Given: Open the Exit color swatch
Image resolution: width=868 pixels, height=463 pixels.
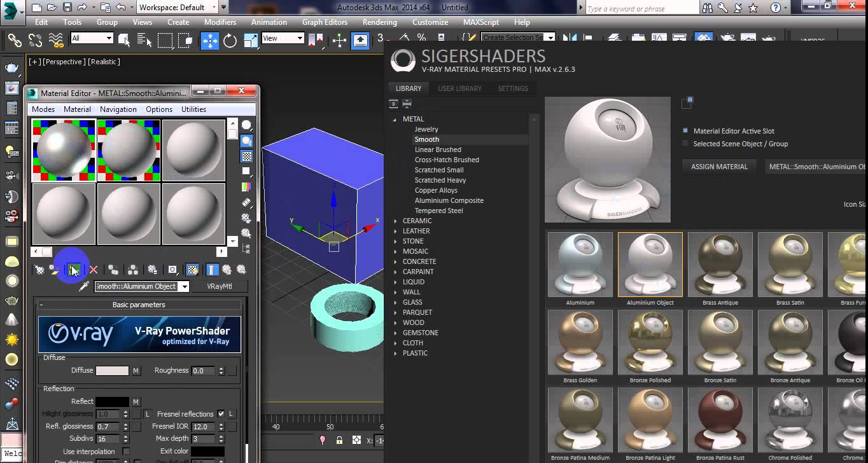Looking at the screenshot, I should click(x=207, y=451).
